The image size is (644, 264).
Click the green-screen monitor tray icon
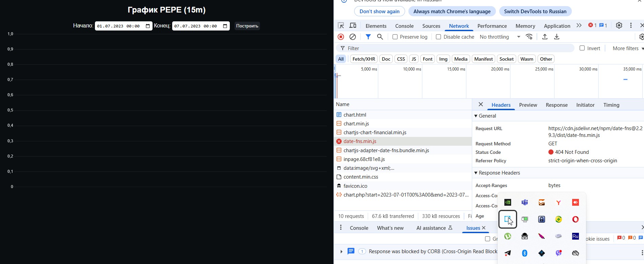525,219
